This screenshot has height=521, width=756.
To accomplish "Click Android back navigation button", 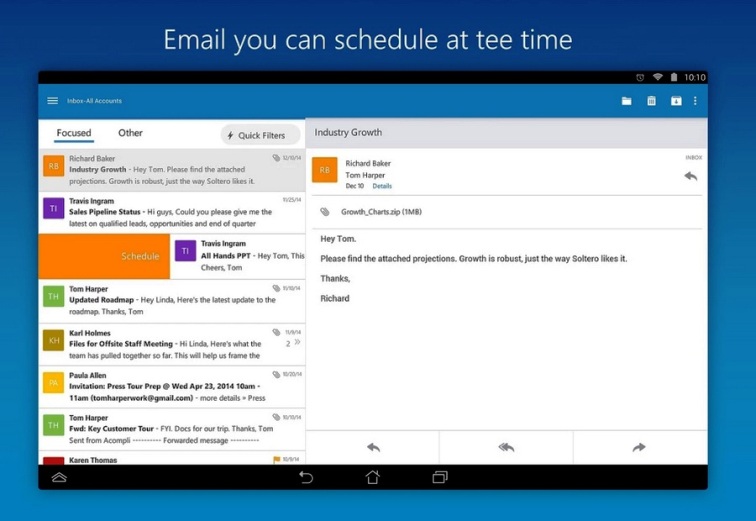I will click(306, 477).
